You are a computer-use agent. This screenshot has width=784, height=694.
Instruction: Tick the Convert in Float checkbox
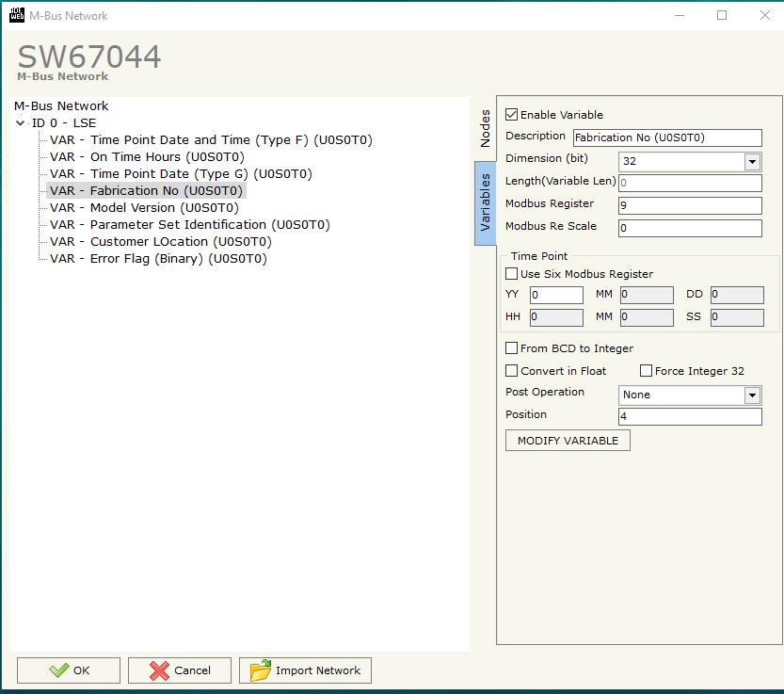click(511, 371)
